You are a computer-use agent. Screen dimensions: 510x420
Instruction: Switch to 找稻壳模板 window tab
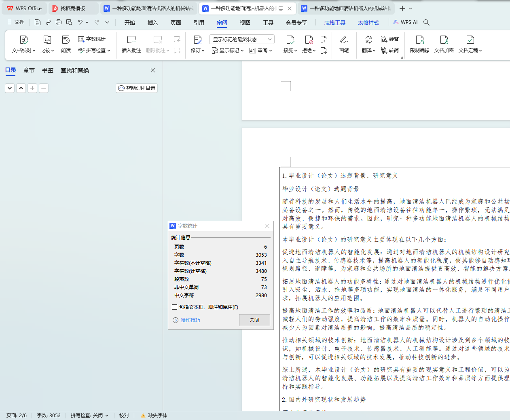[x=73, y=8]
